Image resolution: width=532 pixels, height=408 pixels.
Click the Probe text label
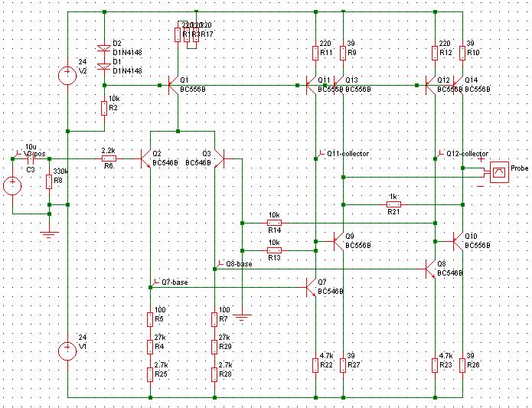click(520, 168)
